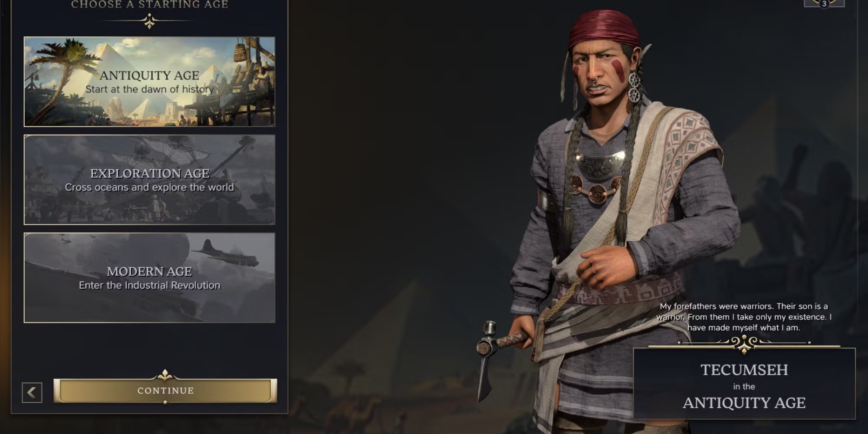868x434 pixels.
Task: Choose the Modern Age starting option
Action: click(x=149, y=278)
